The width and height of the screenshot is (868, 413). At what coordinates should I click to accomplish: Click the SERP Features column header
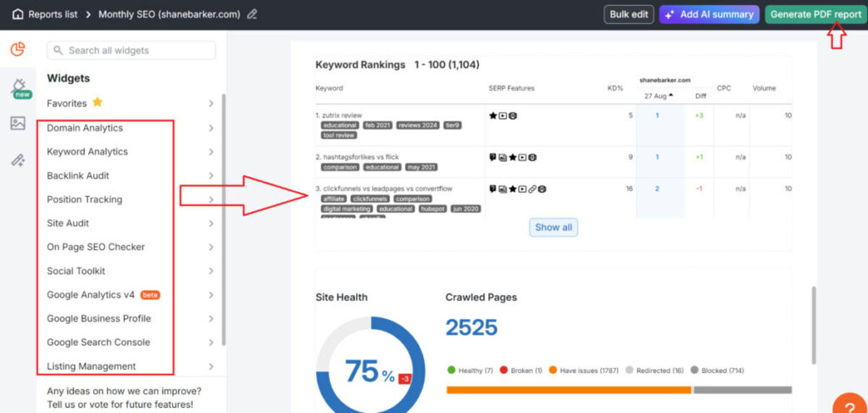click(511, 88)
